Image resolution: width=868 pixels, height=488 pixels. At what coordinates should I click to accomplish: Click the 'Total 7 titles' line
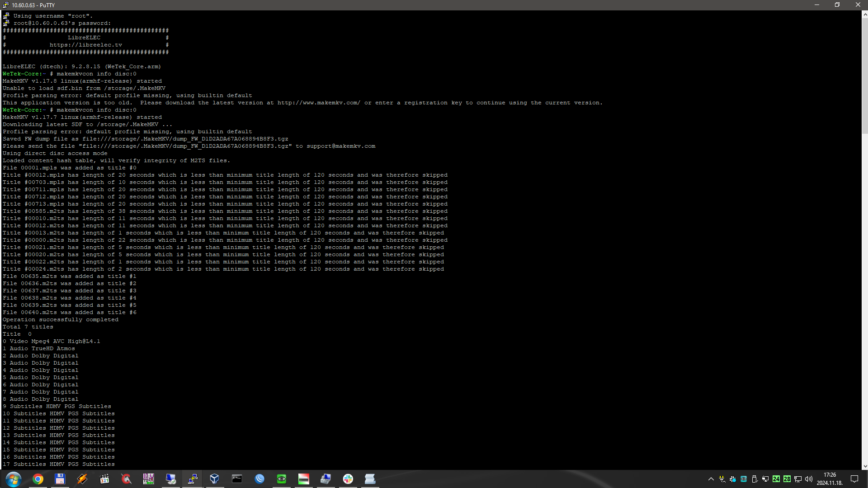(x=28, y=327)
